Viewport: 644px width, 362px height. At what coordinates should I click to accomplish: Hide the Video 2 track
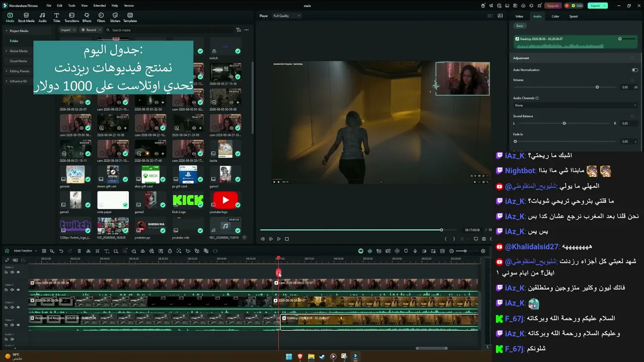coord(18,307)
